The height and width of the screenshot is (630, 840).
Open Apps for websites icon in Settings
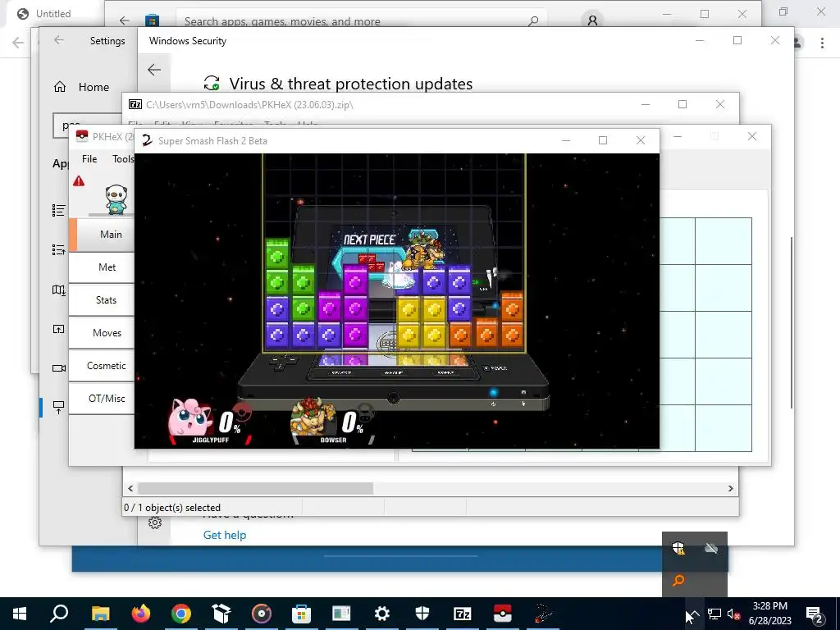coord(58,329)
